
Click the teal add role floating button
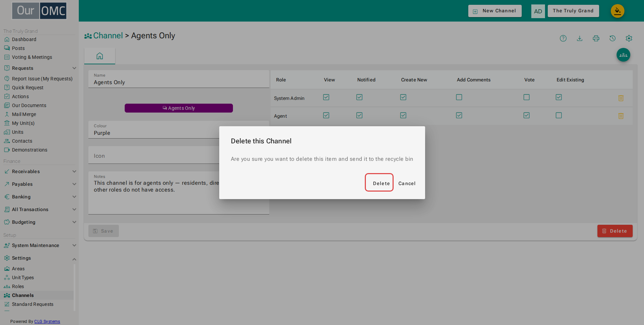coord(623,55)
